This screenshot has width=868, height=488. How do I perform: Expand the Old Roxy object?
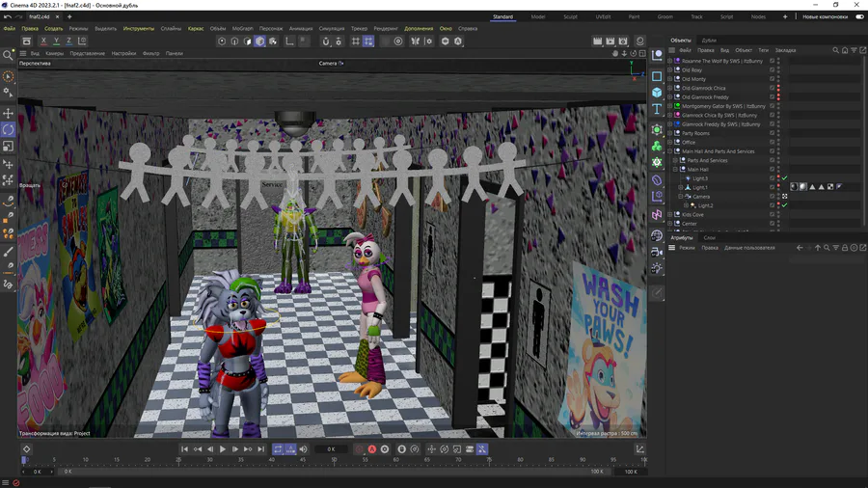[669, 70]
